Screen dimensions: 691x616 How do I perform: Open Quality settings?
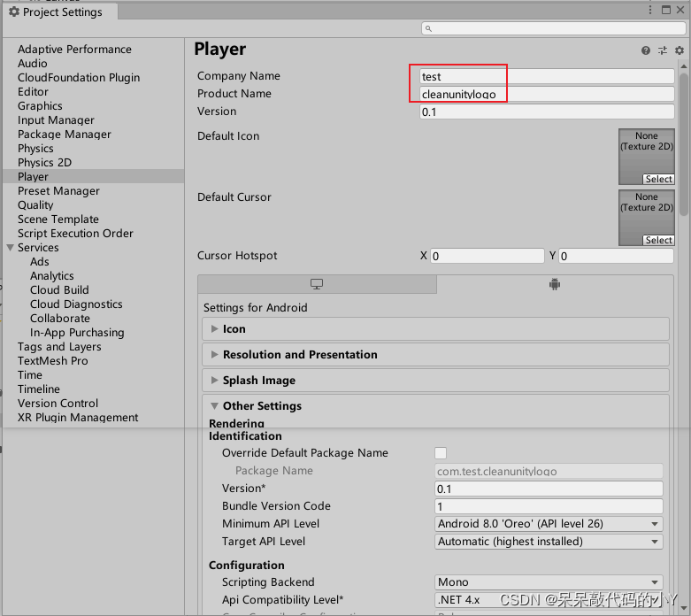click(x=35, y=205)
